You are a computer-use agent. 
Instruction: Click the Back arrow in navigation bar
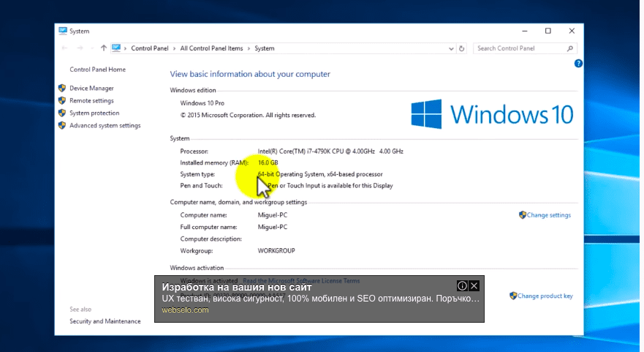(x=64, y=48)
